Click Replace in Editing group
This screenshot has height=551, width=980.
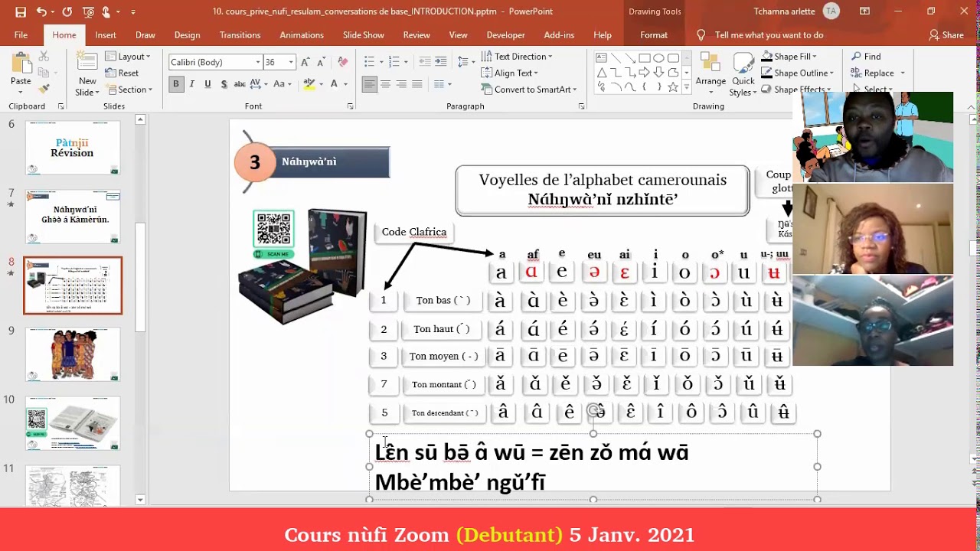click(877, 73)
